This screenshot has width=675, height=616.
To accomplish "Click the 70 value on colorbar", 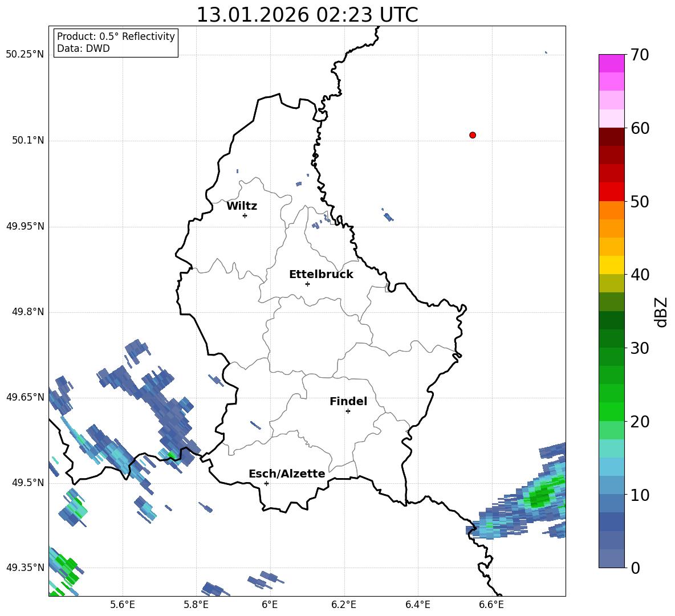I will coord(640,55).
